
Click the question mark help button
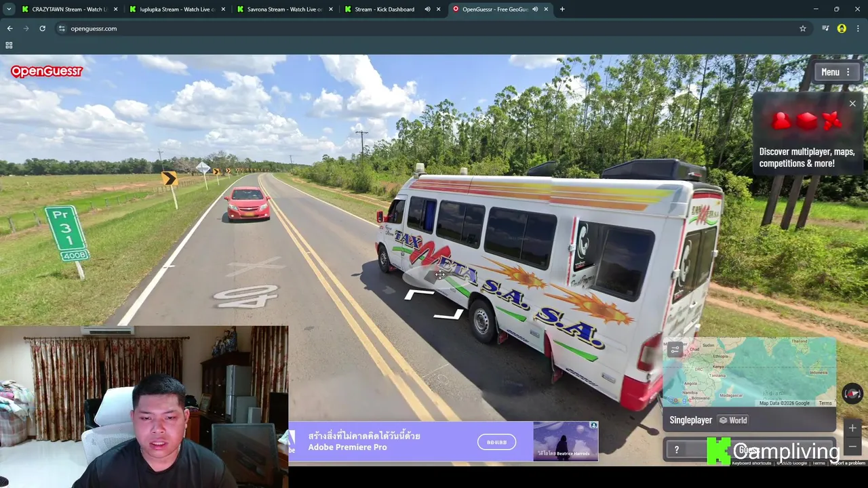pos(676,450)
